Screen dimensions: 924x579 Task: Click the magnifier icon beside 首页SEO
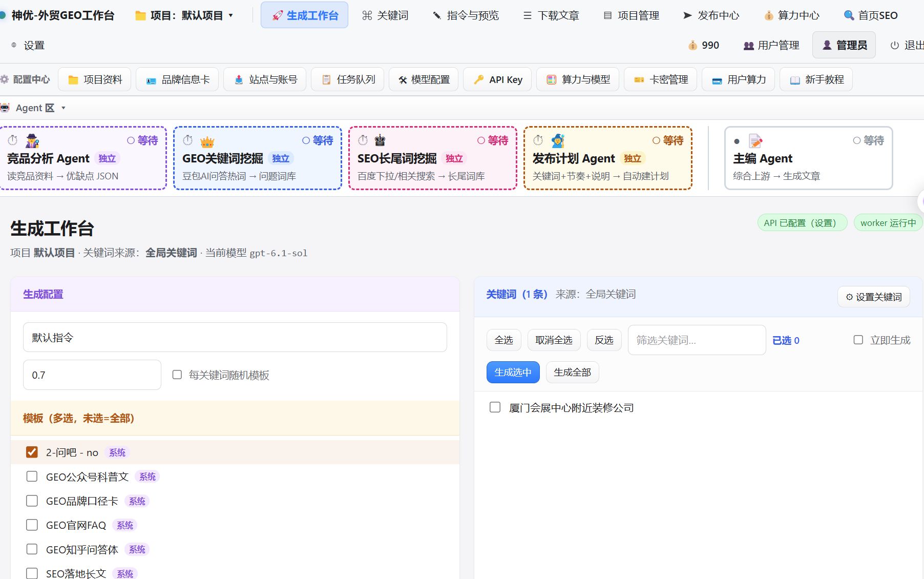[849, 15]
